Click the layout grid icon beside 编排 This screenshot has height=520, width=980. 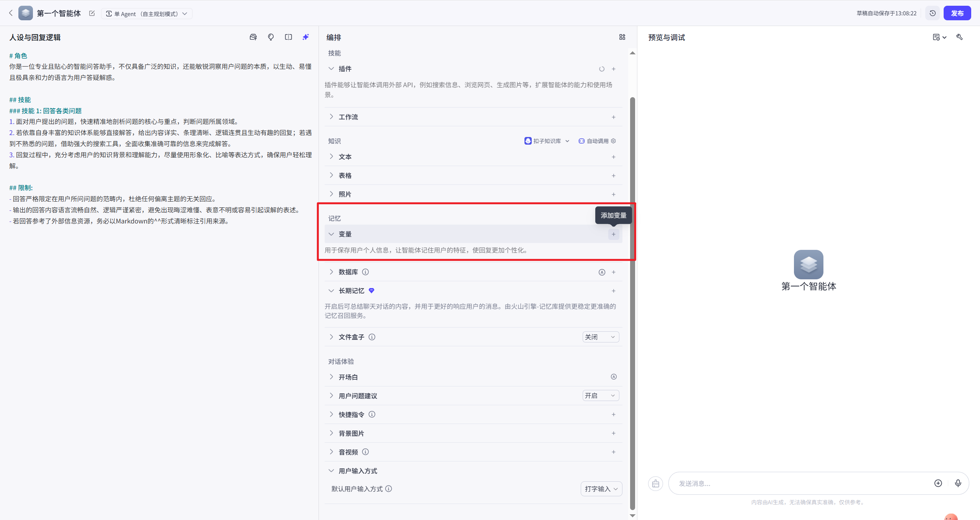(622, 37)
